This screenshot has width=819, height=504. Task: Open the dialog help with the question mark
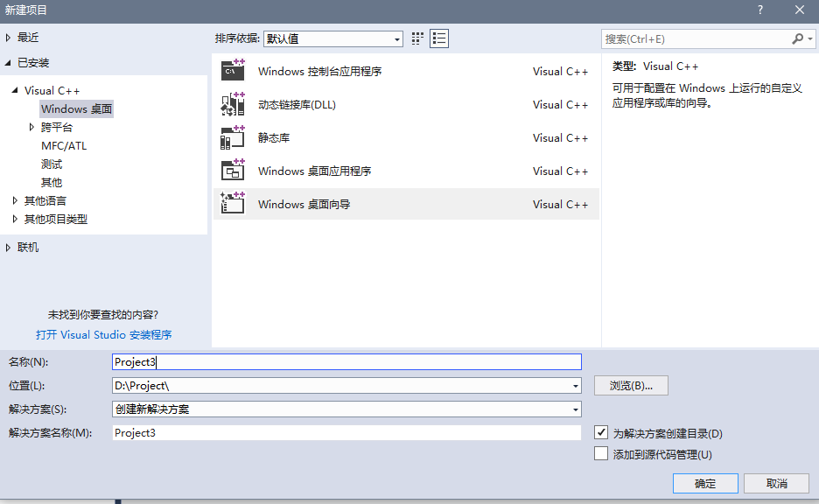(x=759, y=10)
